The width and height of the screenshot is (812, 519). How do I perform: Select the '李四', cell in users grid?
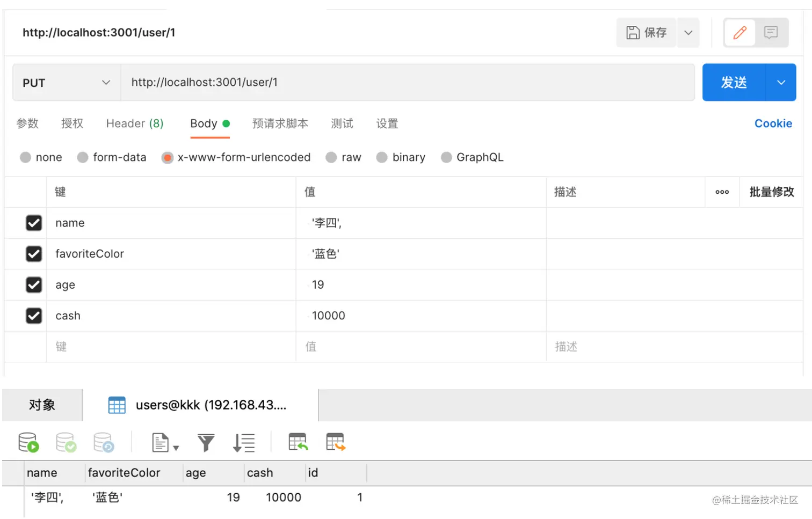pos(55,498)
